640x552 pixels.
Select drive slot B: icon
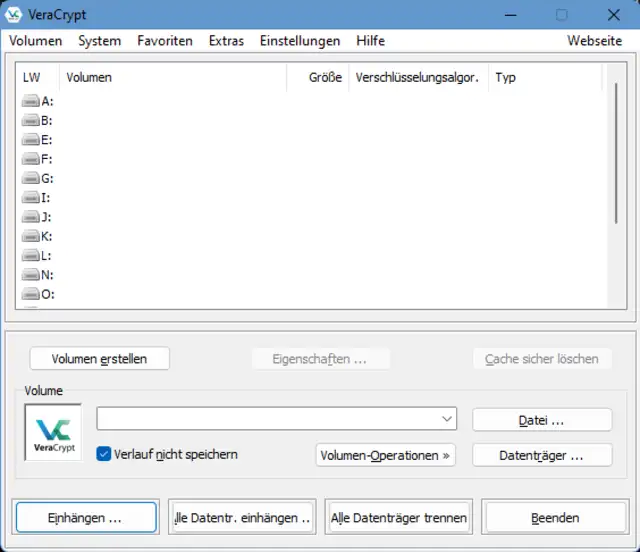(31, 120)
